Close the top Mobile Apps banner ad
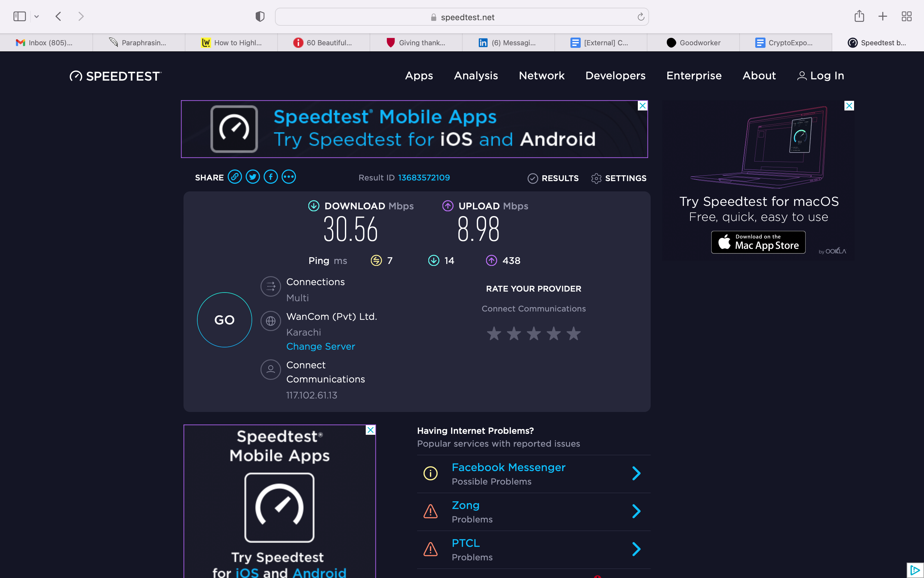924x578 pixels. pyautogui.click(x=643, y=106)
